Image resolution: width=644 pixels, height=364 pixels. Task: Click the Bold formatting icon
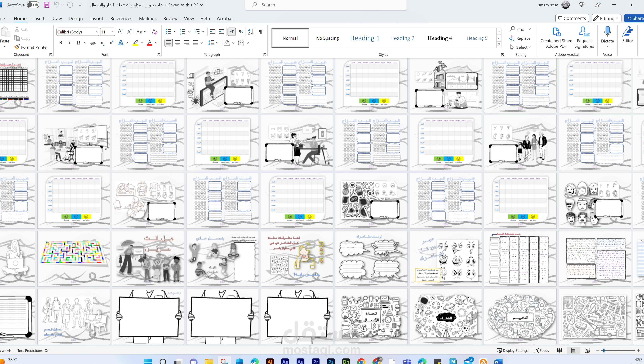[60, 43]
